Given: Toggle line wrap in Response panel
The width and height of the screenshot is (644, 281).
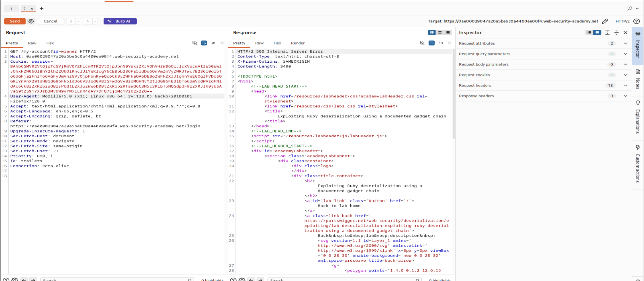Looking at the screenshot, I should [431, 43].
